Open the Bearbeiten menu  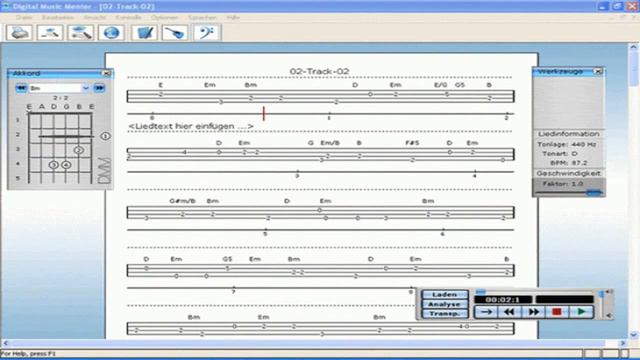point(58,18)
